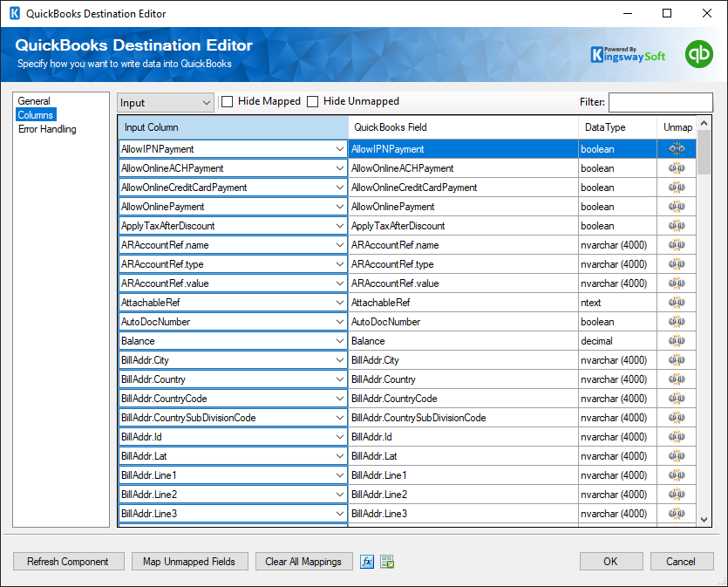
Task: Expand the AllowIPNPayment input column dropdown
Action: pos(340,149)
